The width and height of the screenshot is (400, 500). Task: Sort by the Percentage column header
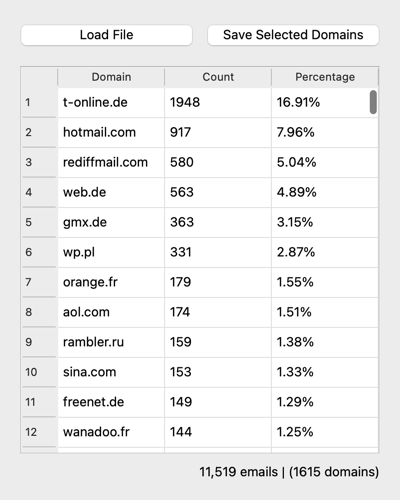point(325,77)
